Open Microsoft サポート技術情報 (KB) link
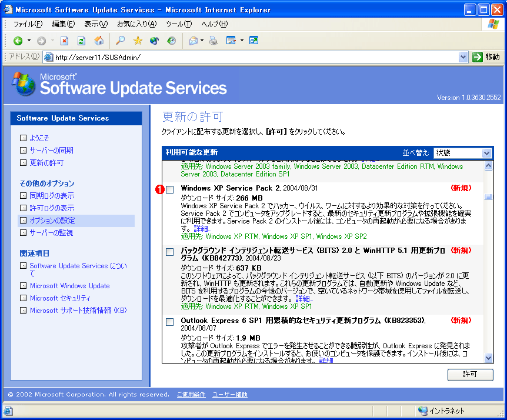Image resolution: width=507 pixels, height=420 pixels. click(x=78, y=311)
